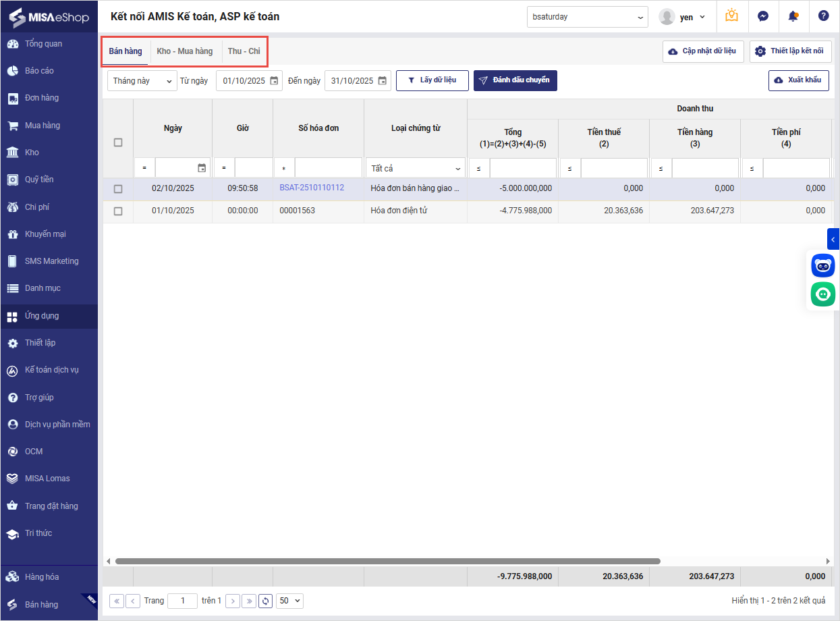Viewport: 840px width, 621px height.
Task: Open the blue chatbot assistant icon
Action: 822,265
